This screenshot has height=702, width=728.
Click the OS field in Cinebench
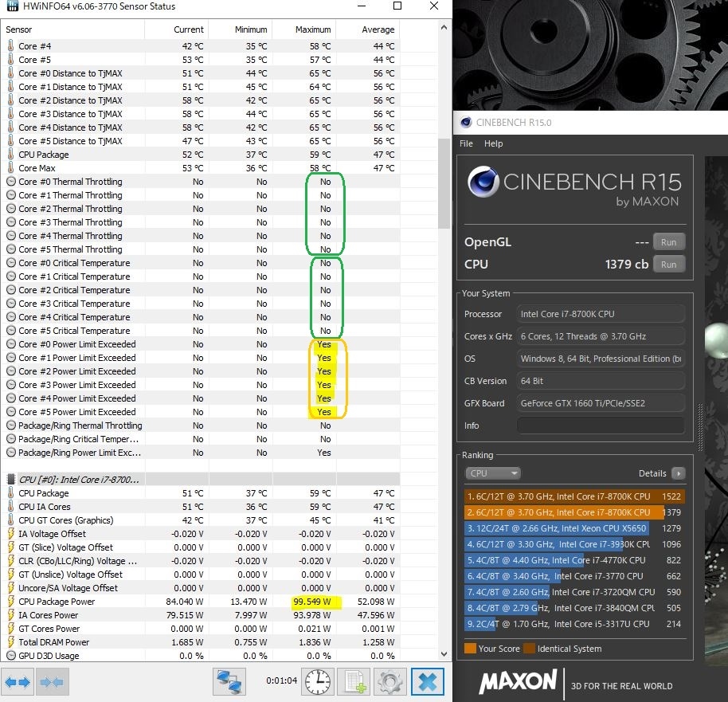point(601,359)
